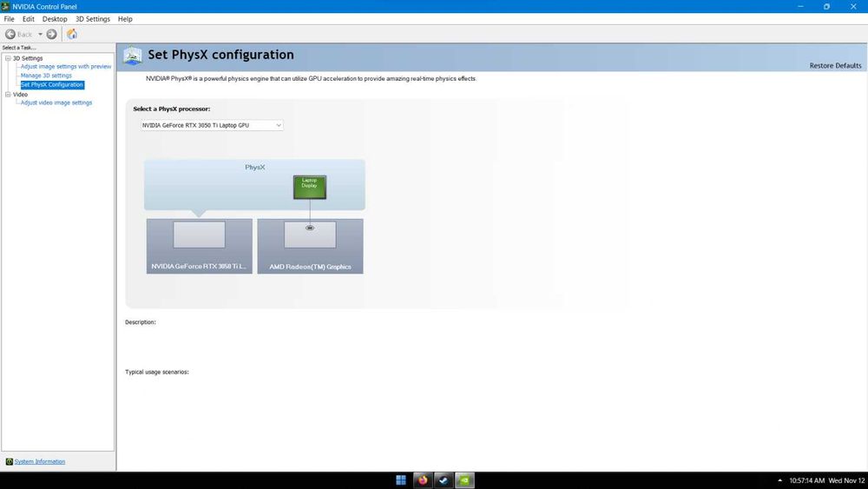Click the 3D Settings tree label
This screenshot has width=868, height=489.
pos(28,58)
